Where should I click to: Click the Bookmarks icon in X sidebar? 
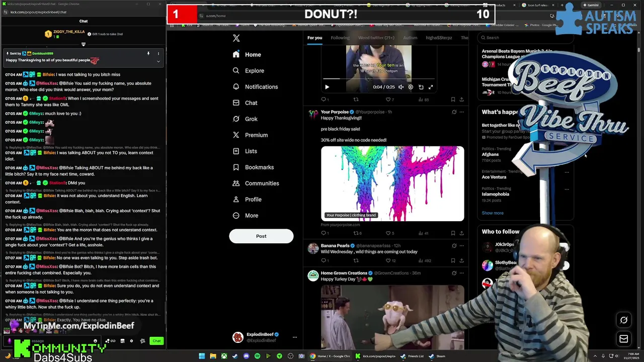236,167
